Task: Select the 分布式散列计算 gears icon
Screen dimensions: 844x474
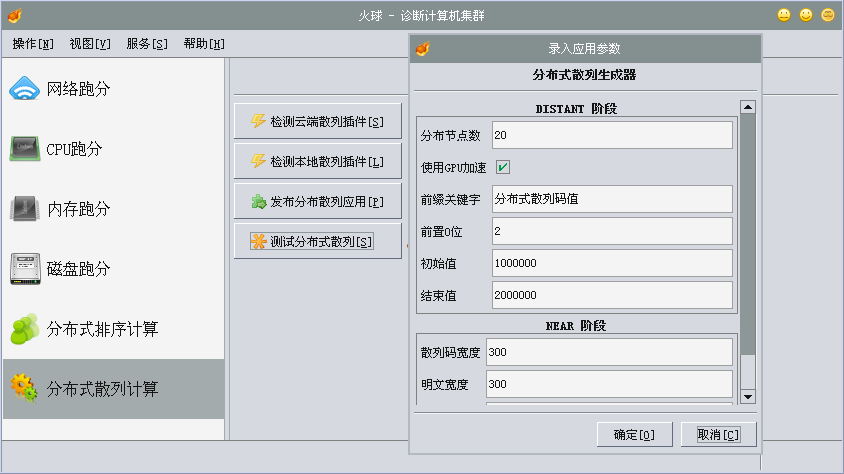Action: point(25,388)
